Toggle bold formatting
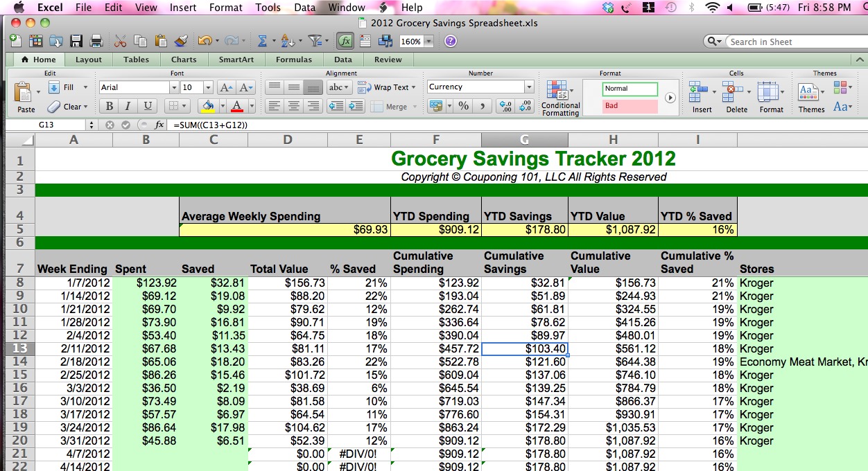This screenshot has height=471, width=868. (x=109, y=106)
